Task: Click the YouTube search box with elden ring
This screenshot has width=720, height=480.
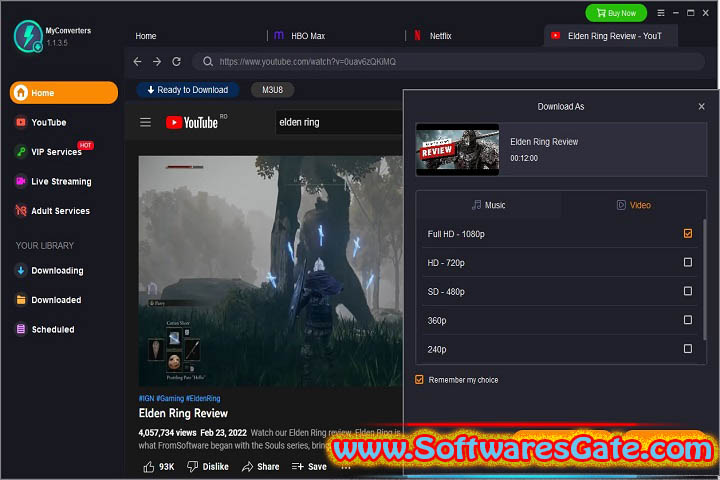Action: click(x=339, y=122)
